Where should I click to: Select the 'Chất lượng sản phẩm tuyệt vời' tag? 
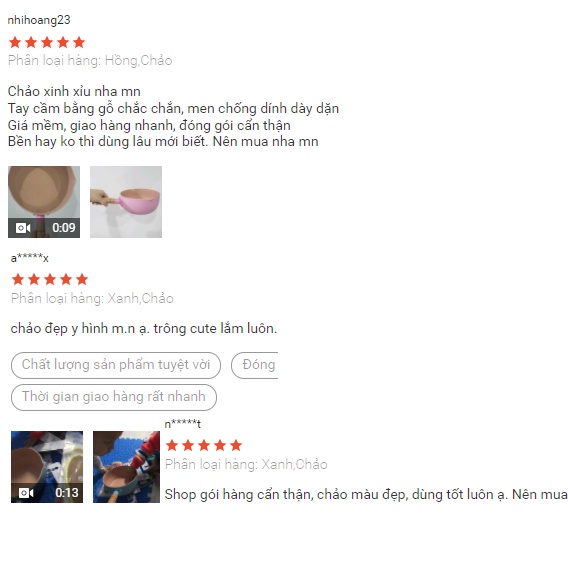pos(116,365)
